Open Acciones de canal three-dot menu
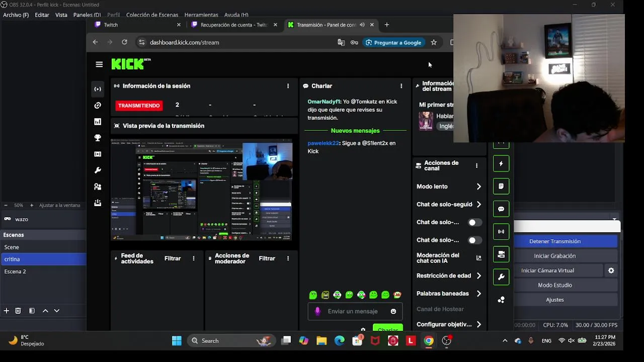The width and height of the screenshot is (644, 362). [476, 165]
